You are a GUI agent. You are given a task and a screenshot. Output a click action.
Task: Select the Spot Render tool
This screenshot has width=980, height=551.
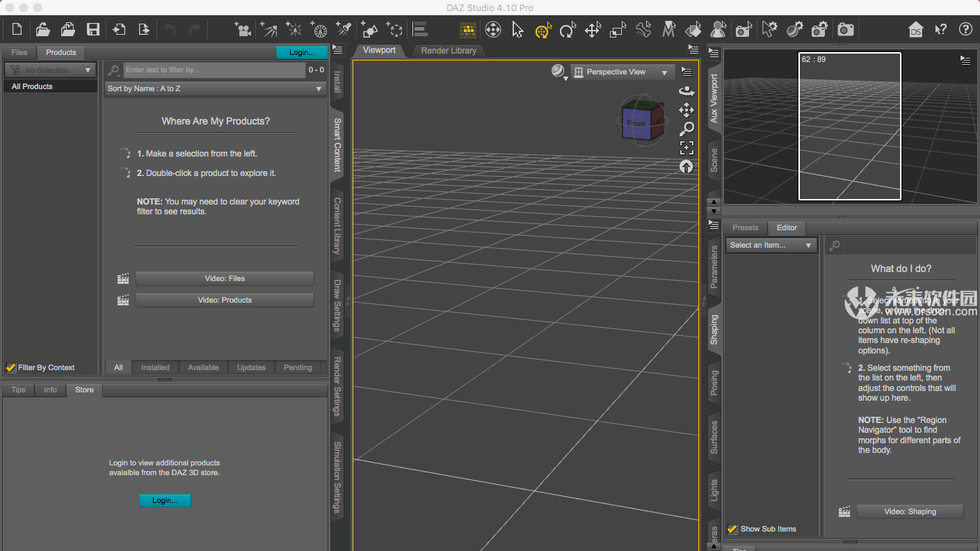pos(744,29)
